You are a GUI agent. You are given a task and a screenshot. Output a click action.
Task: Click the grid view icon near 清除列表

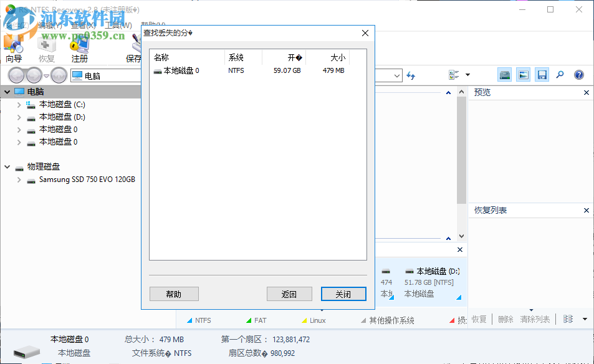click(x=568, y=319)
